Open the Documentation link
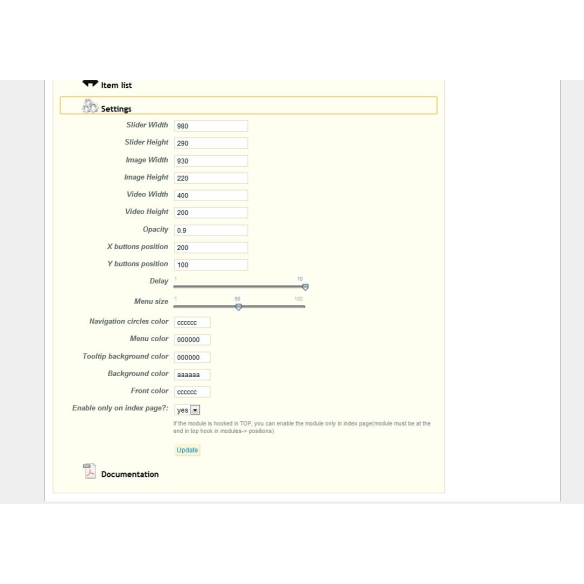This screenshot has width=584, height=584. 130,474
